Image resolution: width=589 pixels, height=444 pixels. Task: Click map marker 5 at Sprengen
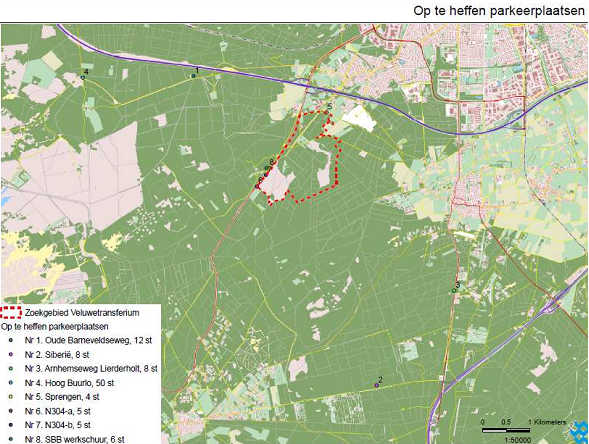click(327, 112)
